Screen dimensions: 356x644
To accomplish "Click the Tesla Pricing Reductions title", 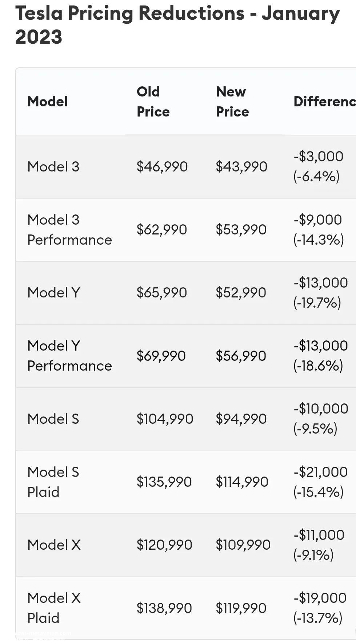I will pos(177,25).
